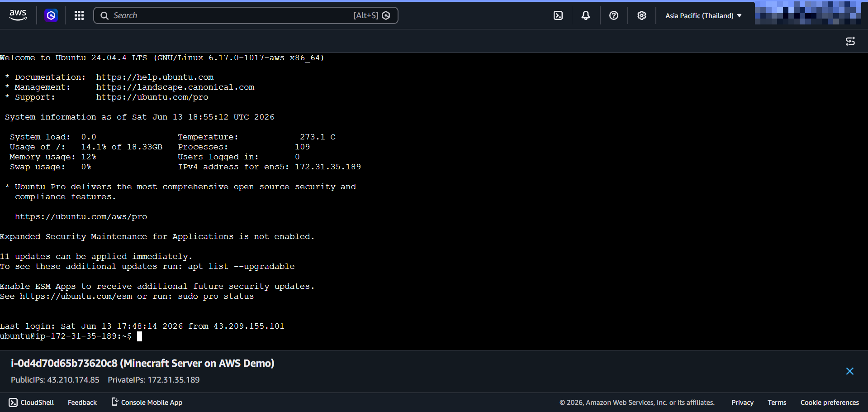Click the Memory usage 12% value
The width and height of the screenshot is (868, 412).
coord(89,157)
